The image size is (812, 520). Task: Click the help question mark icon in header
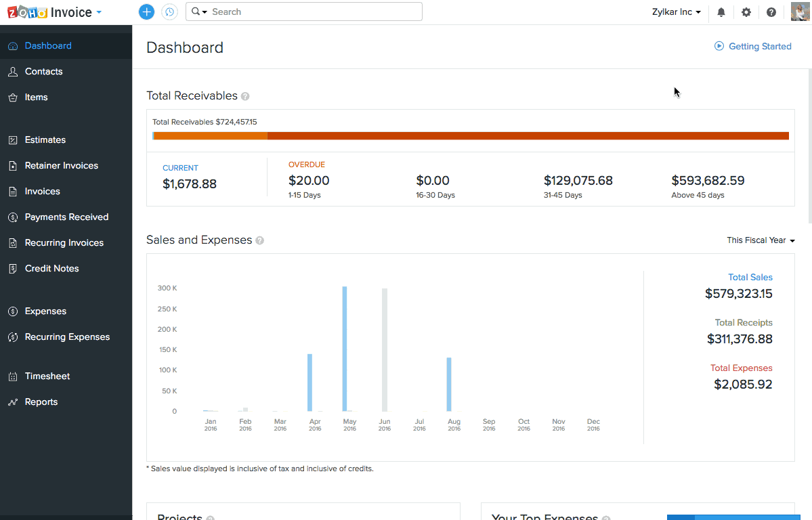pyautogui.click(x=771, y=12)
